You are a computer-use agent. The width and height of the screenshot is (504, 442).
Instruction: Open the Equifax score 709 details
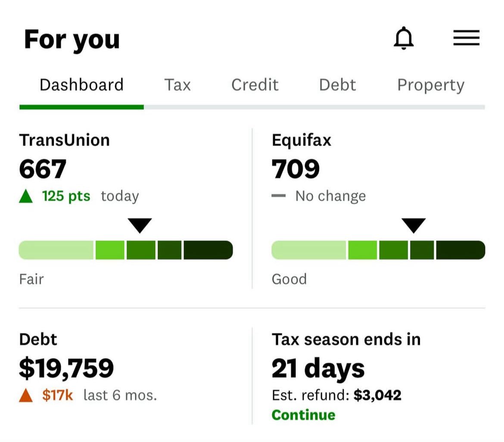point(295,169)
